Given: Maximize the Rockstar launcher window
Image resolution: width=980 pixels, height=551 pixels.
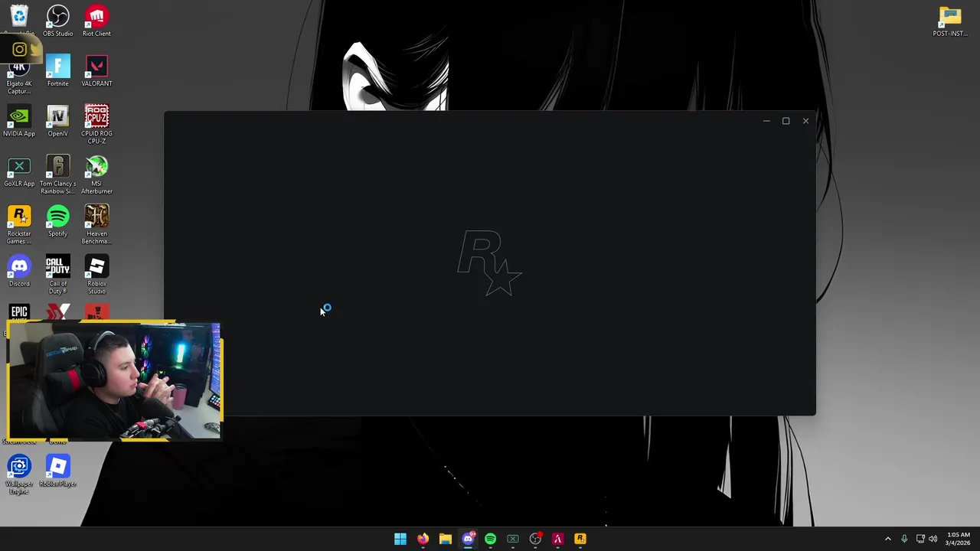Looking at the screenshot, I should coord(786,121).
